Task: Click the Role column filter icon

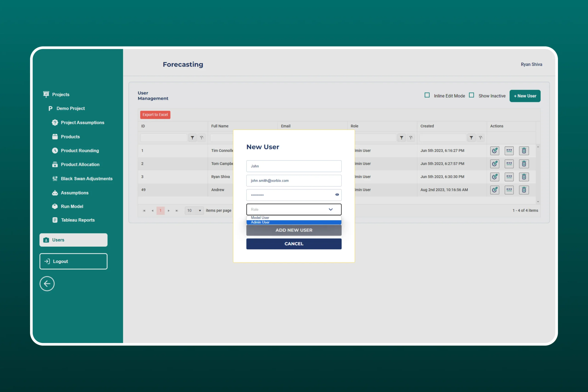Action: pyautogui.click(x=401, y=138)
